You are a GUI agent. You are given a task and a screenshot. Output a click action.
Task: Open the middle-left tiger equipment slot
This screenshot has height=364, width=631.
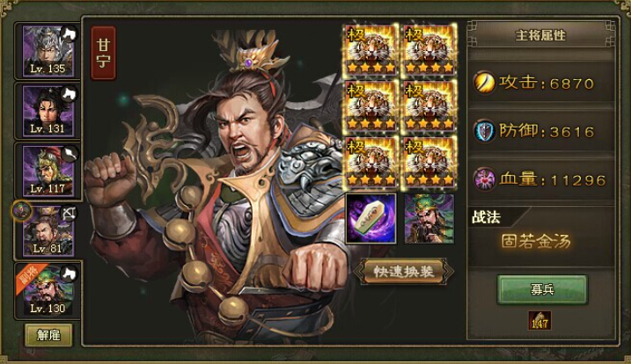[x=371, y=106]
